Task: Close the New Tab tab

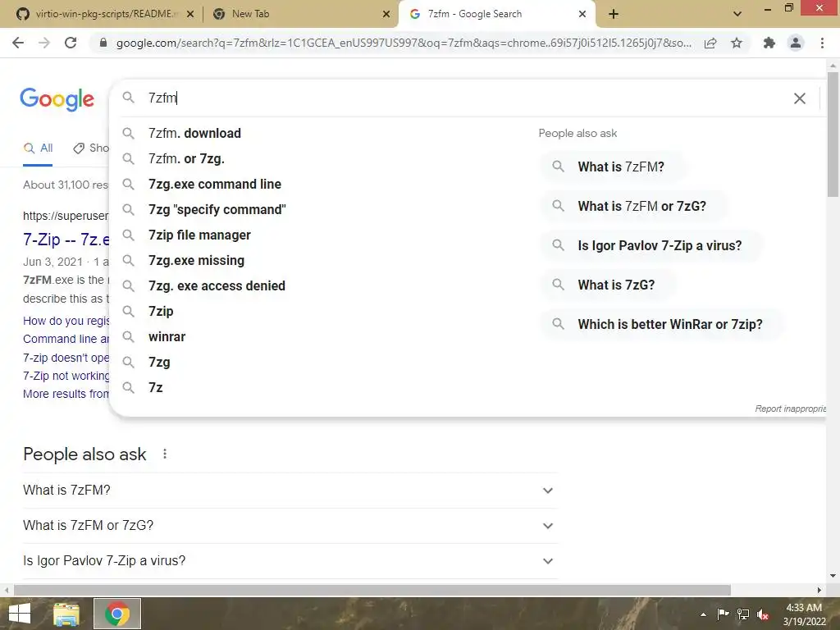Action: tap(386, 14)
